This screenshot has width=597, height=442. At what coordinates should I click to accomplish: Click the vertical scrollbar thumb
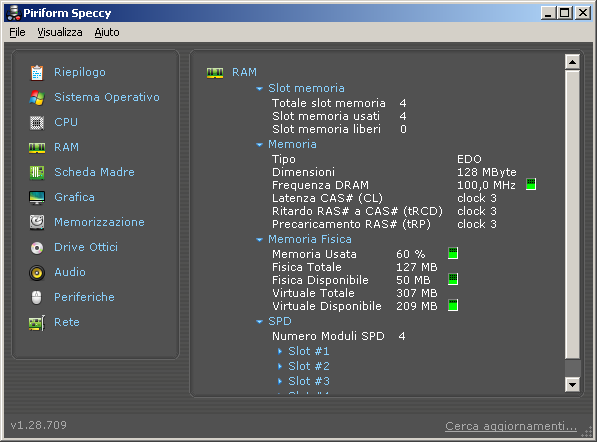573,214
